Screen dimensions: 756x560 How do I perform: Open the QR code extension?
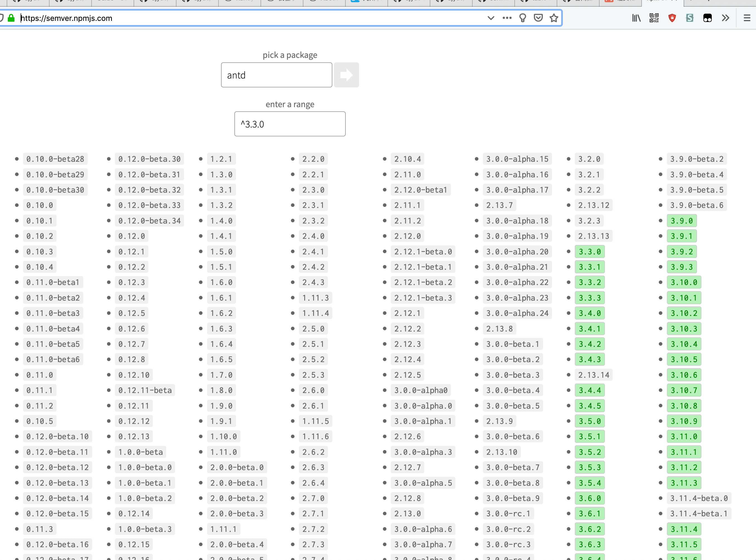pyautogui.click(x=654, y=18)
